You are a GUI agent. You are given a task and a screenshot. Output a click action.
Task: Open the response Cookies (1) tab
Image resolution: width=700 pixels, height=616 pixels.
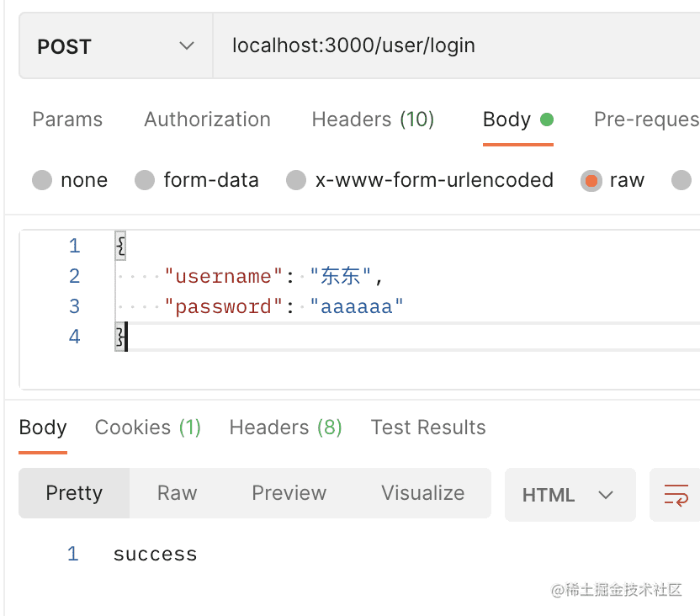(x=148, y=427)
